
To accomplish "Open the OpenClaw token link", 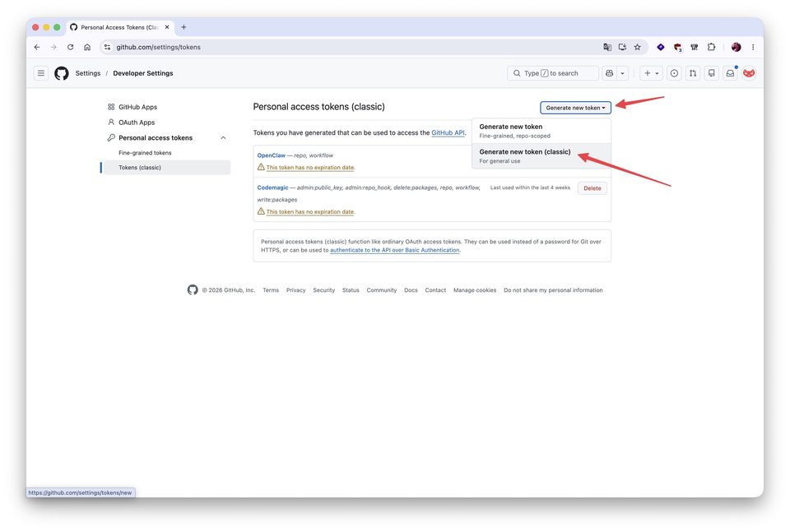I will pos(271,155).
